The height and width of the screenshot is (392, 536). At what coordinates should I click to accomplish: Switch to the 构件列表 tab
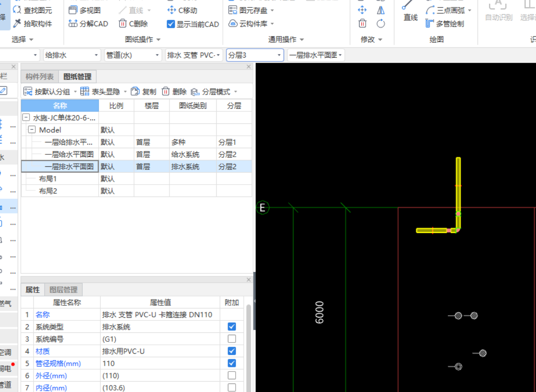pos(40,77)
